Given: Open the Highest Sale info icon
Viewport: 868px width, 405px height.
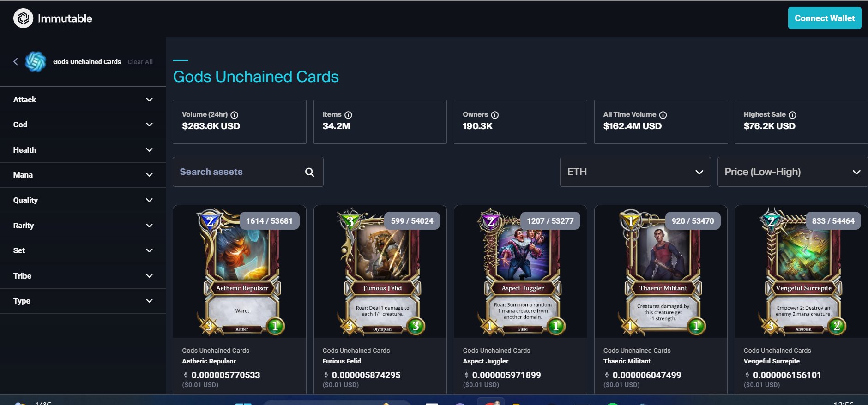Looking at the screenshot, I should coord(792,115).
